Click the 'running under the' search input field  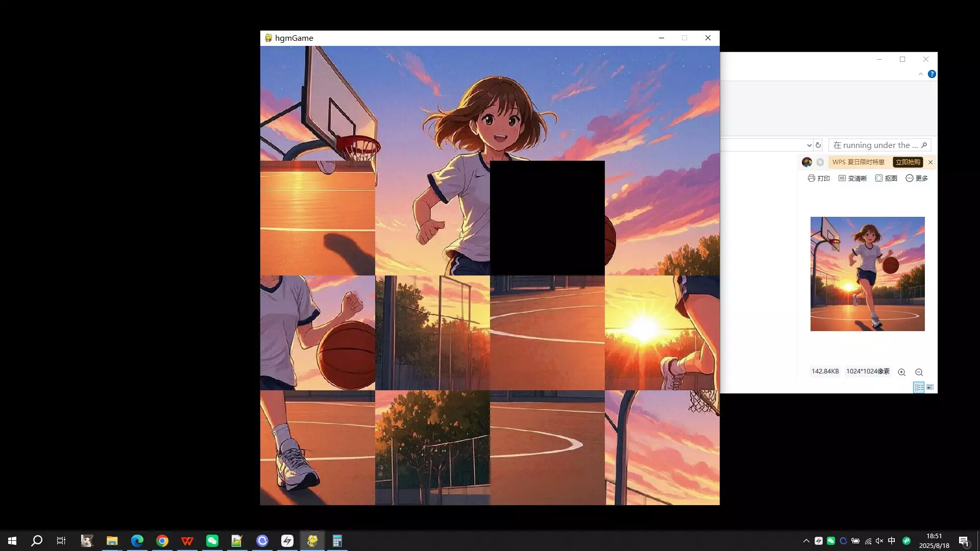pos(878,145)
